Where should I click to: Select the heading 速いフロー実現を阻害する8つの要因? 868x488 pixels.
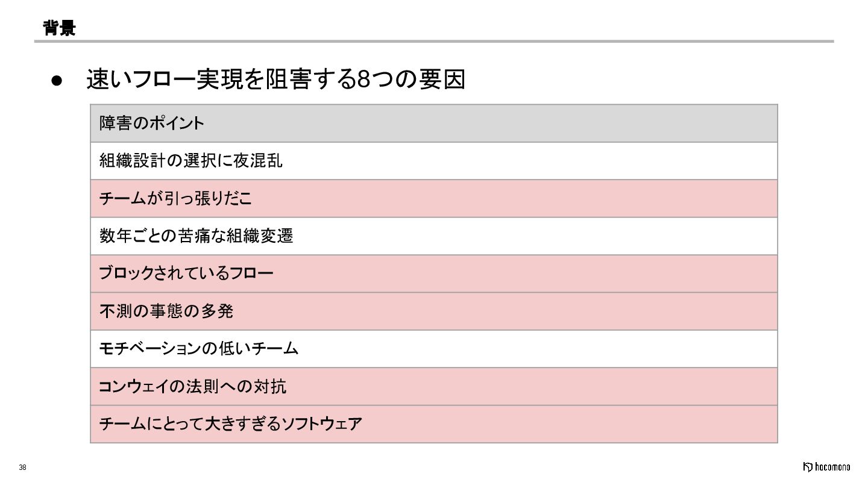[x=276, y=80]
